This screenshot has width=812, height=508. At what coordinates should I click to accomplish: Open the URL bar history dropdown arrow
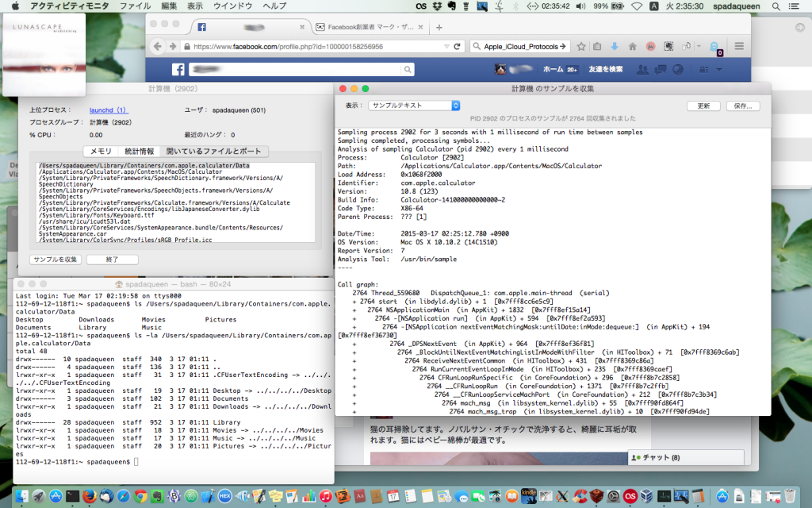click(x=446, y=46)
